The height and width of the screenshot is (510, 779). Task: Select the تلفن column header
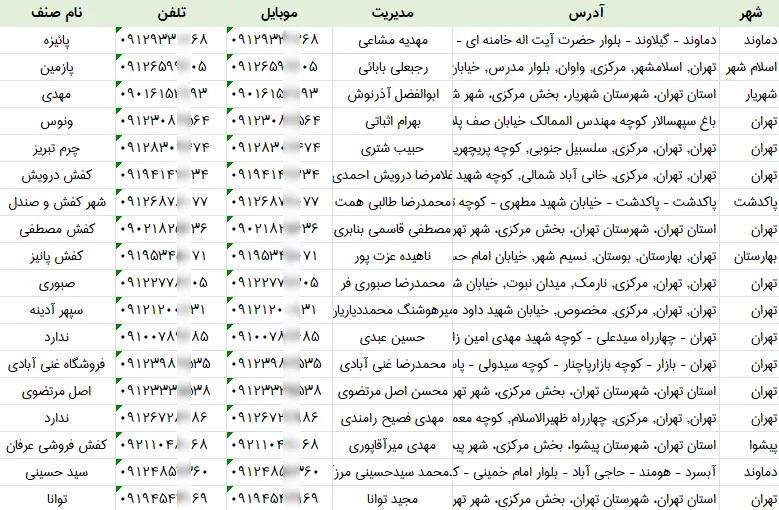(x=171, y=13)
